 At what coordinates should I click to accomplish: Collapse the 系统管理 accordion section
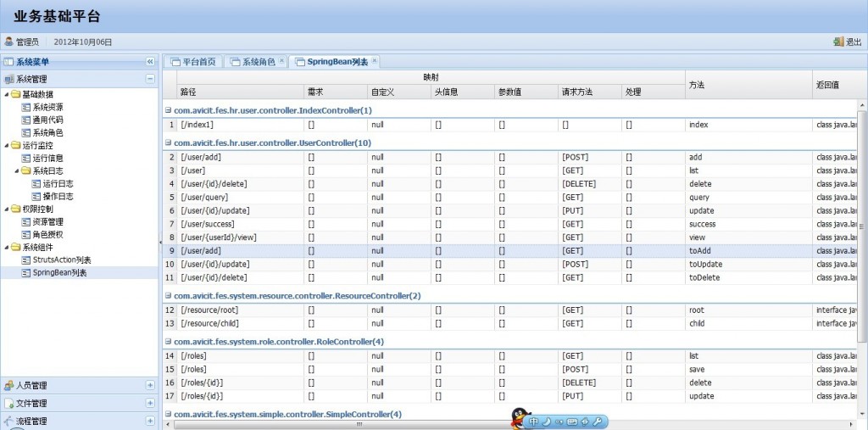[x=150, y=79]
